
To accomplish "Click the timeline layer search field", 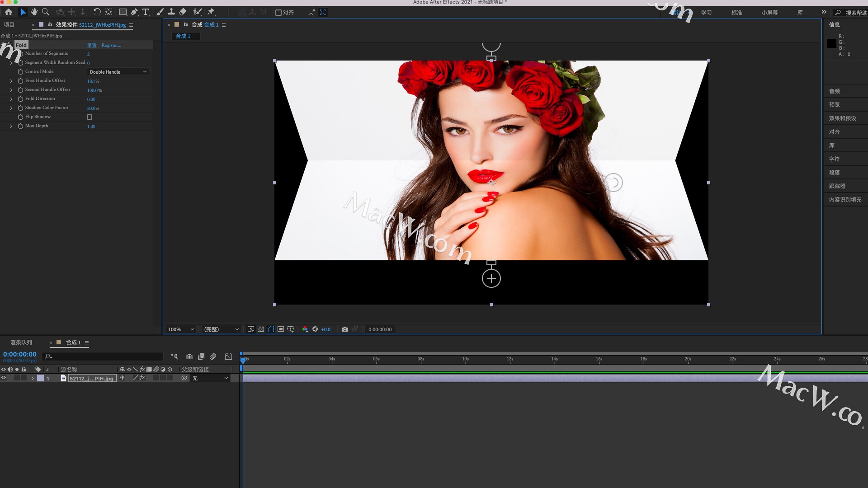I will [104, 357].
